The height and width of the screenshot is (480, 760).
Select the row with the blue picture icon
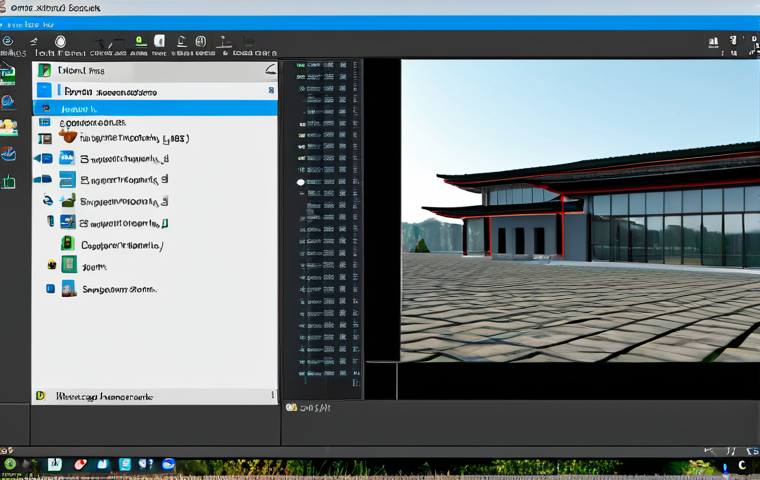pyautogui.click(x=155, y=223)
